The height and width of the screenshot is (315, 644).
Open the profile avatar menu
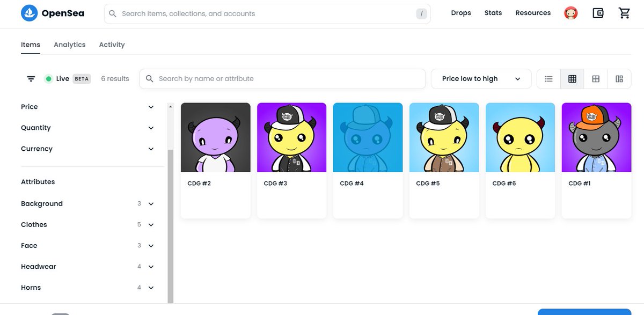tap(571, 13)
